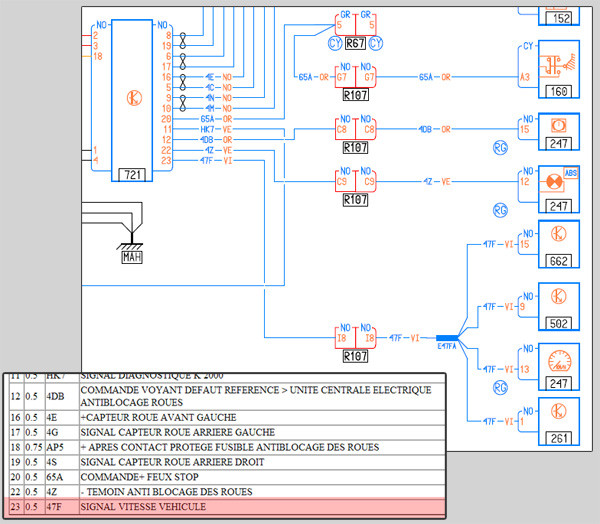
Task: Click pin 23 on the 721 connector
Action: (x=166, y=161)
